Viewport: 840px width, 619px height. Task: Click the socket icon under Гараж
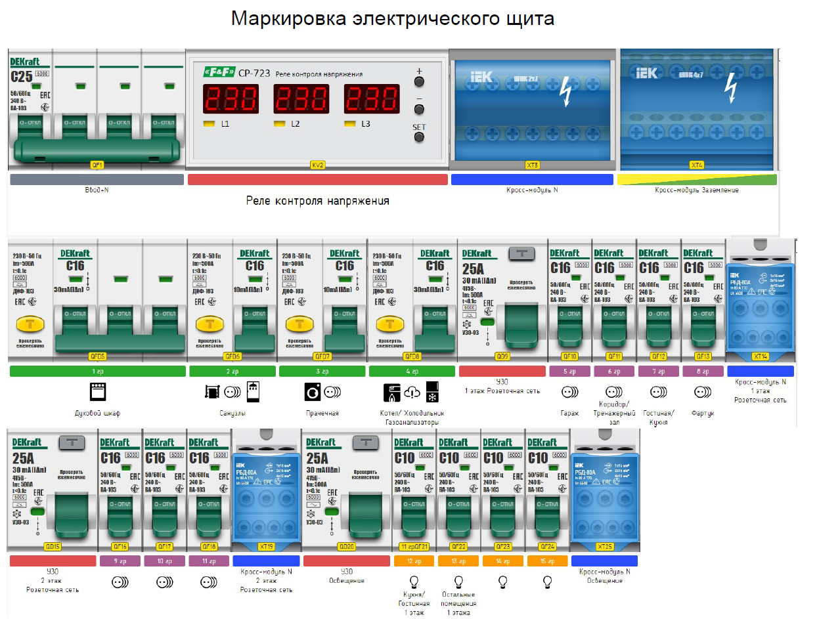coord(569,393)
